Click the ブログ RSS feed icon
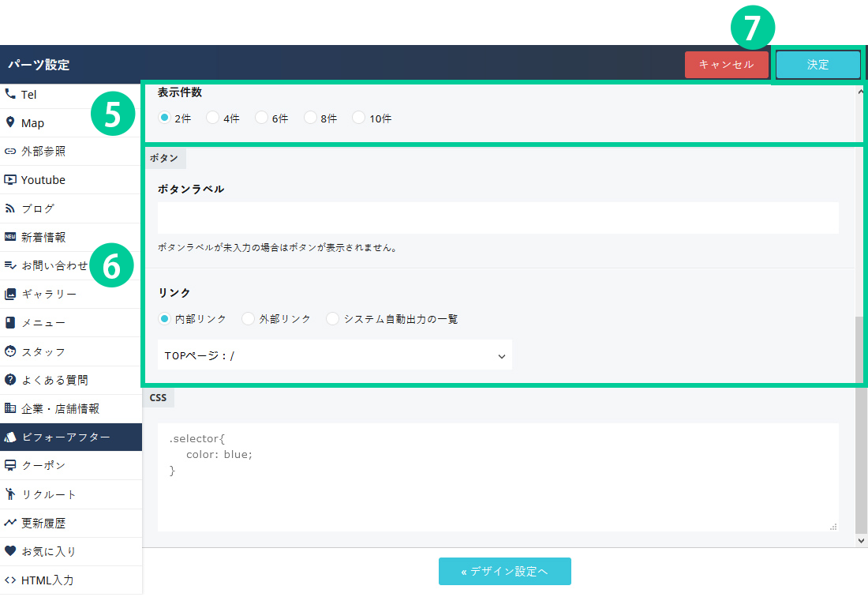This screenshot has width=868, height=597. 10,208
